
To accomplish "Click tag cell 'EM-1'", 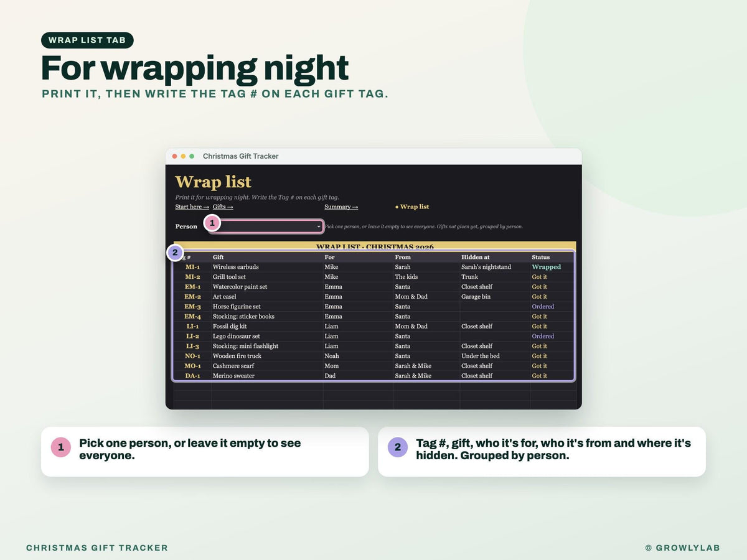I will tap(192, 287).
